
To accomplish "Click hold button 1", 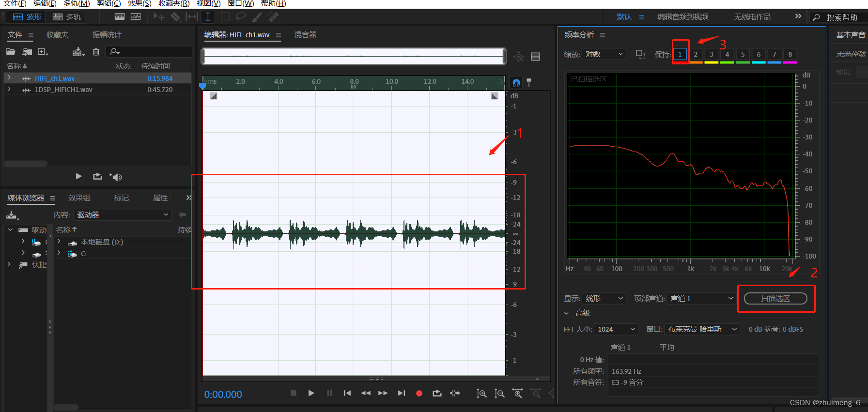I will [680, 54].
